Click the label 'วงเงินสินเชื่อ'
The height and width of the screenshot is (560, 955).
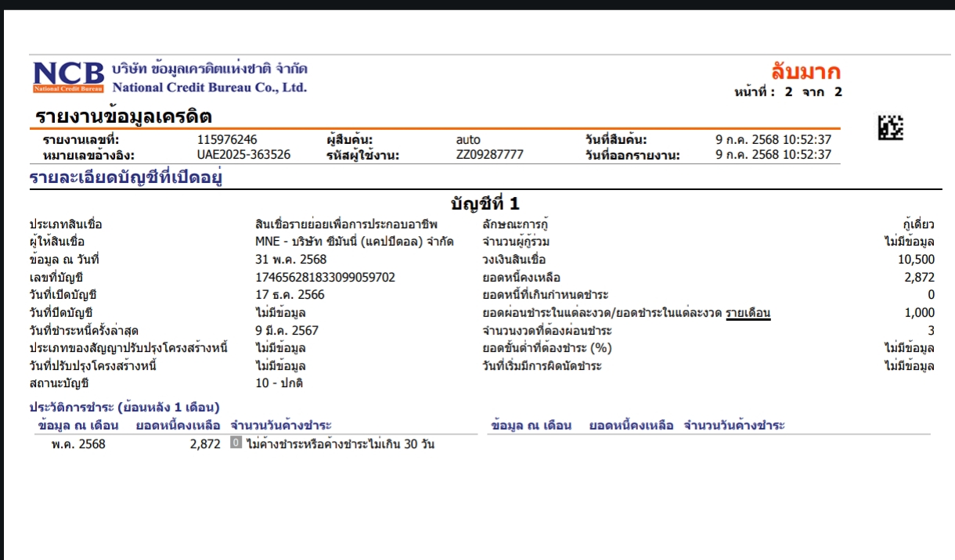pos(514,260)
